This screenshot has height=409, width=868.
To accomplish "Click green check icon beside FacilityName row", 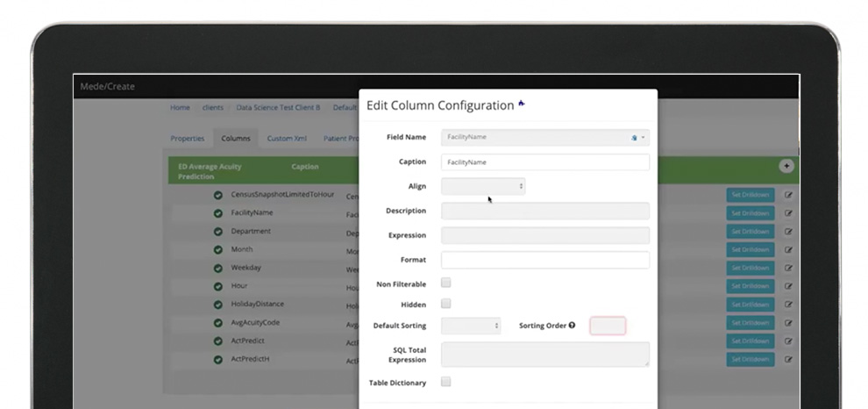I will point(218,213).
